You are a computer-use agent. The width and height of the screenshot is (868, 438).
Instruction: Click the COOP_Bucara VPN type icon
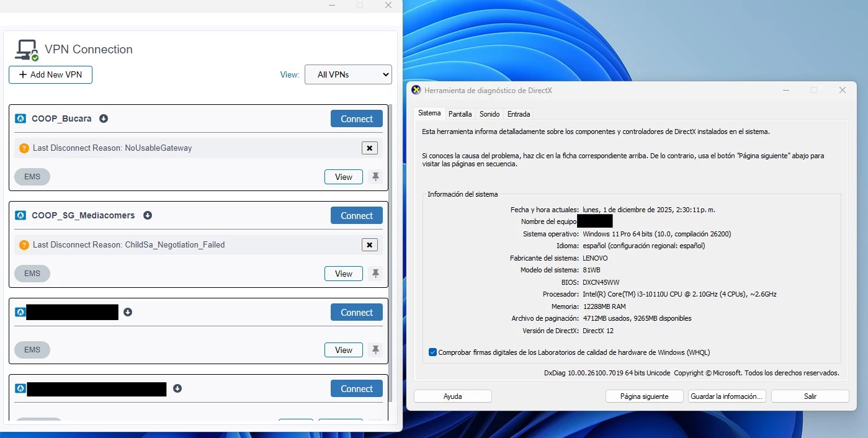(x=20, y=118)
